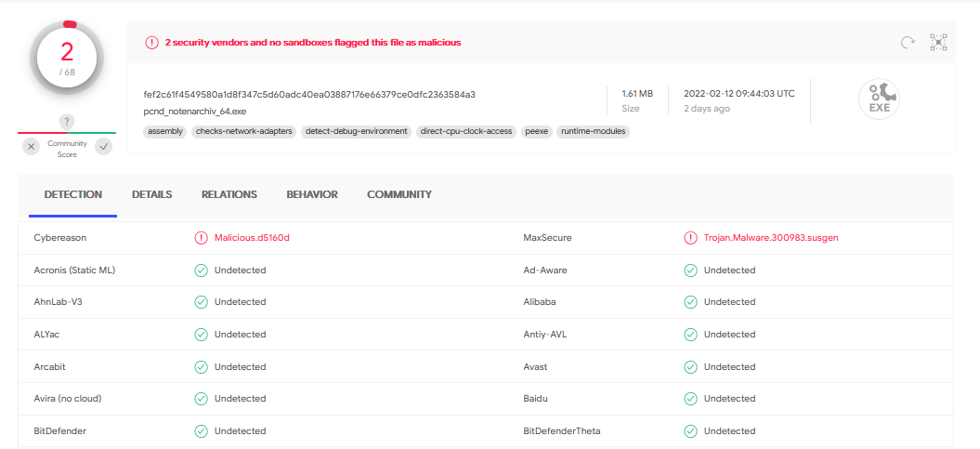Click the reanalyze file refresh icon
980x449 pixels.
tap(908, 43)
